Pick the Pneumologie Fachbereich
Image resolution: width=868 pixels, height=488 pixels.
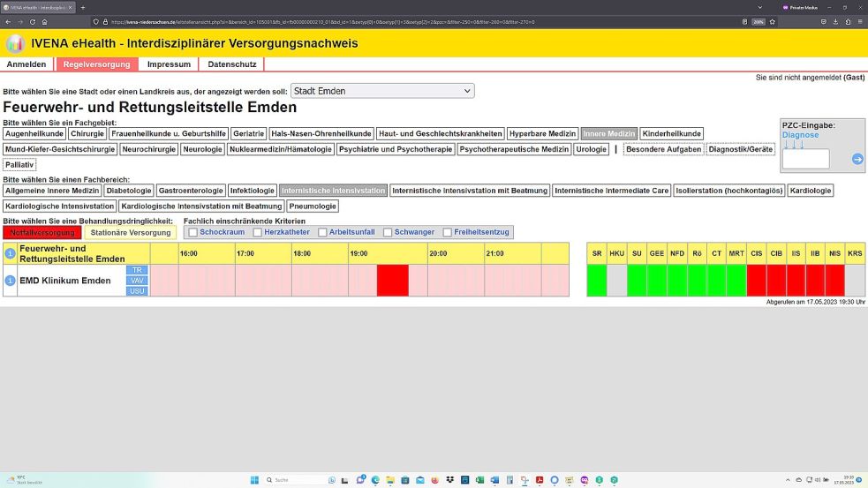click(x=313, y=206)
